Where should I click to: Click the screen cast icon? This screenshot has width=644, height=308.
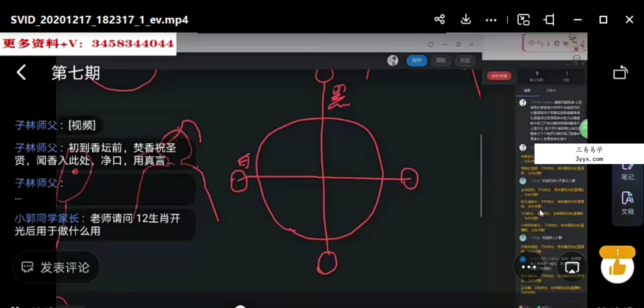(572, 267)
